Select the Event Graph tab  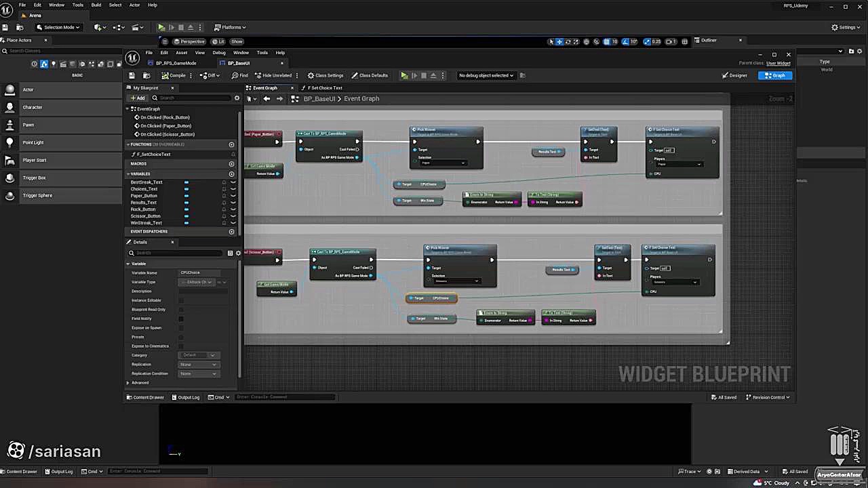[x=266, y=88]
